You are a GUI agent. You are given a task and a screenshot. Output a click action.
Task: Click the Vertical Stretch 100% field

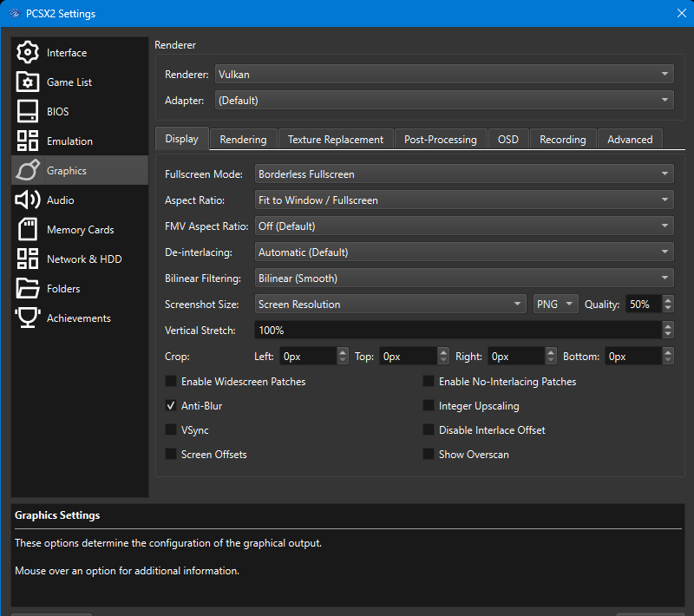(x=459, y=331)
